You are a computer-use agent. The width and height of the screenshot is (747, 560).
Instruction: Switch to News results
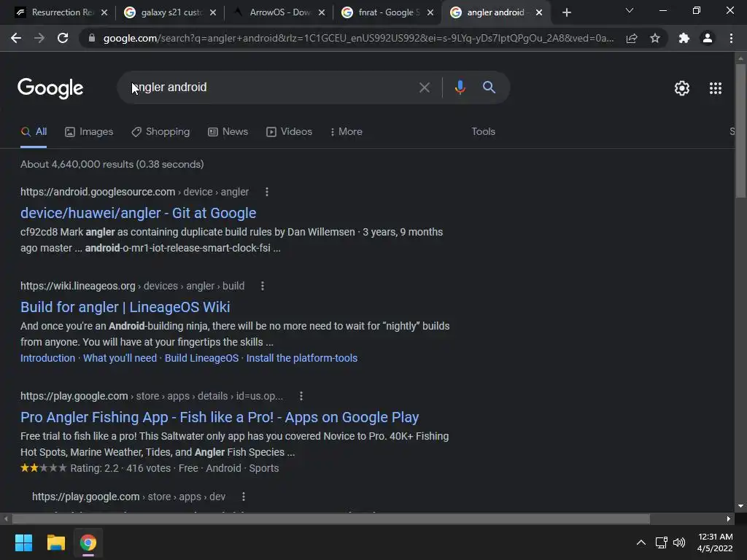tap(228, 132)
